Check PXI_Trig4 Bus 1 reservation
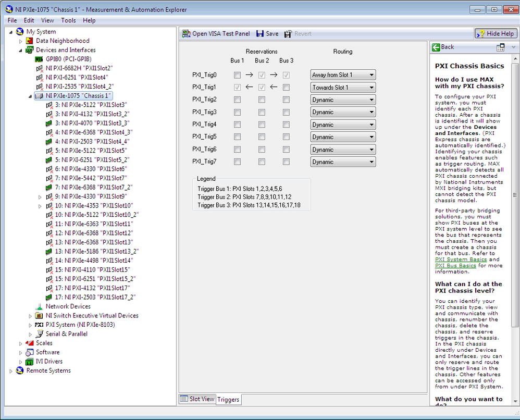This screenshot has width=520, height=420. (x=237, y=125)
